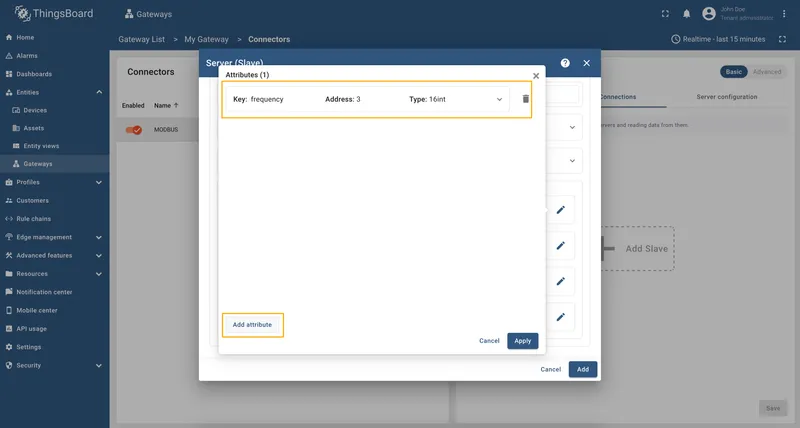This screenshot has height=428, width=800.
Task: Open notifications bell icon
Action: pos(686,14)
